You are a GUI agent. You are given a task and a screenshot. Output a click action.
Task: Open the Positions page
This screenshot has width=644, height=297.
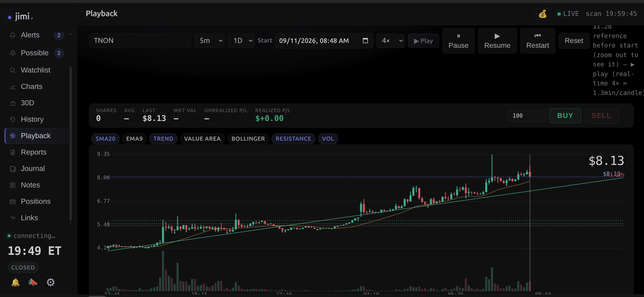[x=37, y=201]
